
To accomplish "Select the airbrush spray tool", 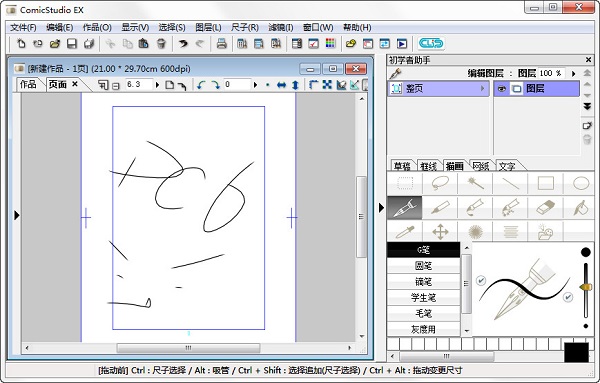I will [510, 208].
